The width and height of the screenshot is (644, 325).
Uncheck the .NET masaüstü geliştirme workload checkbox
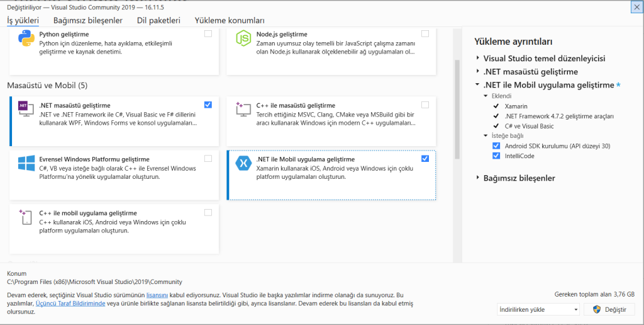coord(208,105)
